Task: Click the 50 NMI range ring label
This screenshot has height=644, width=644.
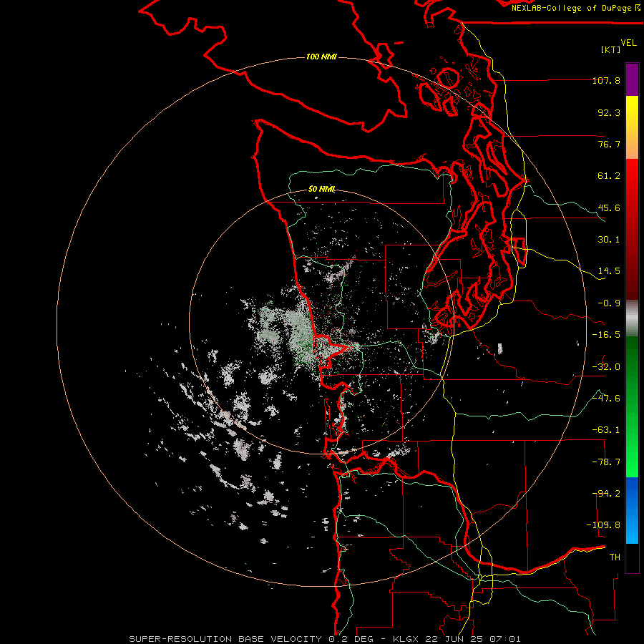Action: coord(321,189)
